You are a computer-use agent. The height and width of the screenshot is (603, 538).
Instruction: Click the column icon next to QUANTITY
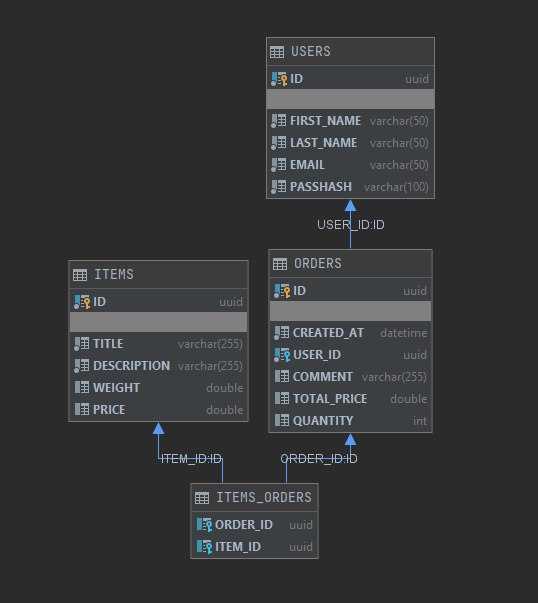click(282, 420)
